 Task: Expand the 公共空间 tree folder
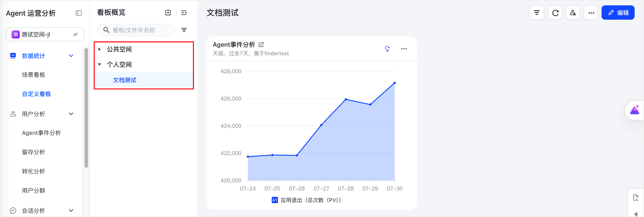(x=99, y=49)
